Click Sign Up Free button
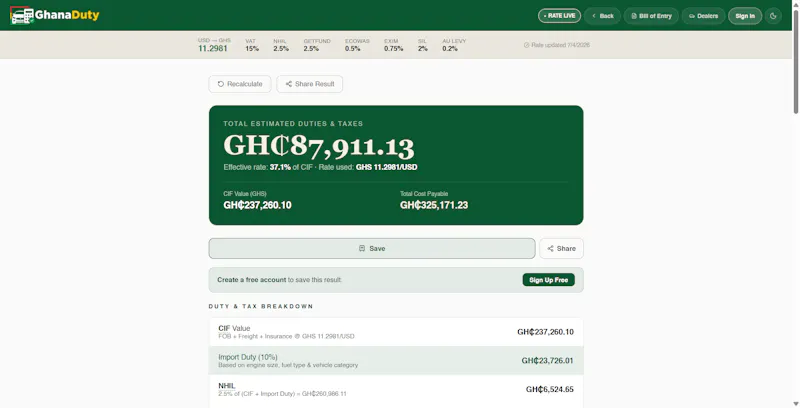Screen dimensions: 800x408 pyautogui.click(x=548, y=280)
